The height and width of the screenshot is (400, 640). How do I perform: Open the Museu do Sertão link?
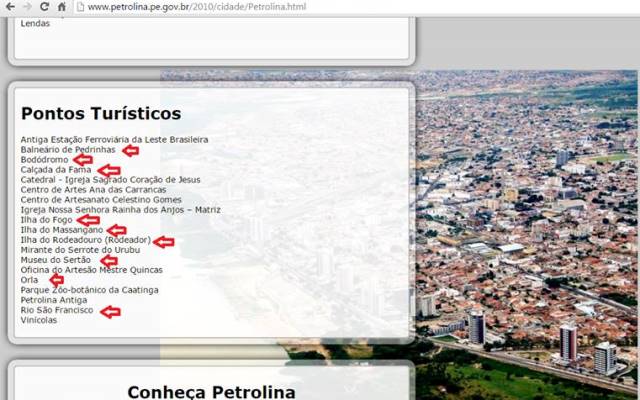[55, 260]
